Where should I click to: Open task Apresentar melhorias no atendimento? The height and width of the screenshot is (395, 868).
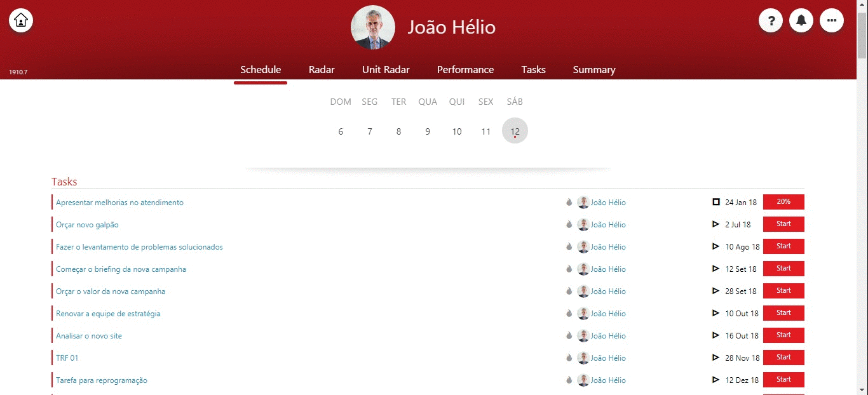(119, 203)
